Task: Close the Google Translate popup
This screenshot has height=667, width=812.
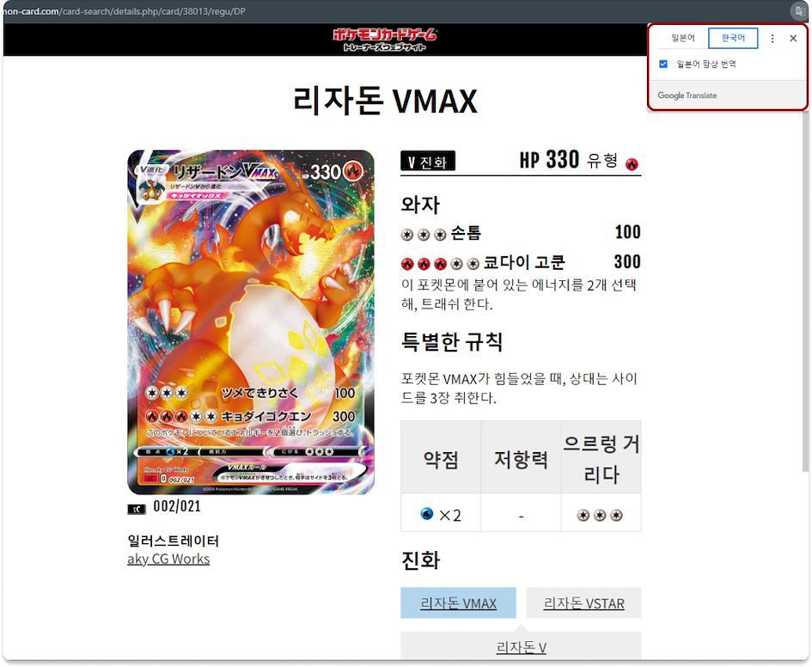Action: coord(793,39)
